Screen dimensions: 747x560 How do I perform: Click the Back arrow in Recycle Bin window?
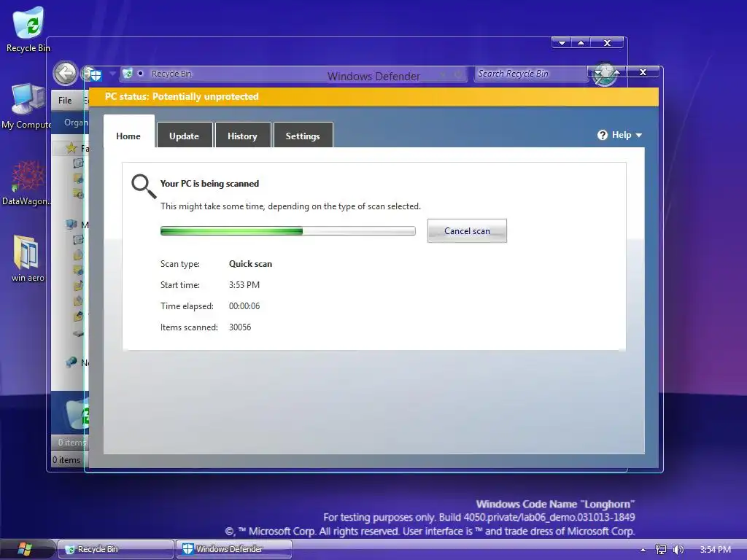tap(65, 74)
